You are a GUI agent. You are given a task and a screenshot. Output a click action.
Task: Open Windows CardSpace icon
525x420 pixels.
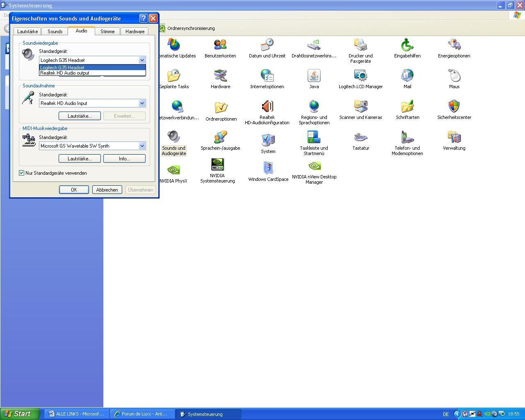click(268, 172)
